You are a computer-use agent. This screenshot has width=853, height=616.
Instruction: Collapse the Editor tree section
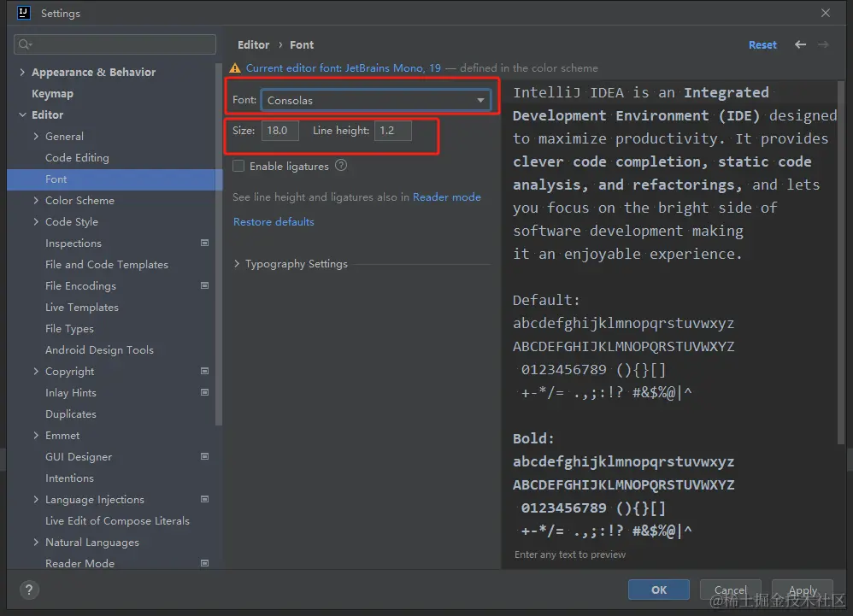point(22,114)
